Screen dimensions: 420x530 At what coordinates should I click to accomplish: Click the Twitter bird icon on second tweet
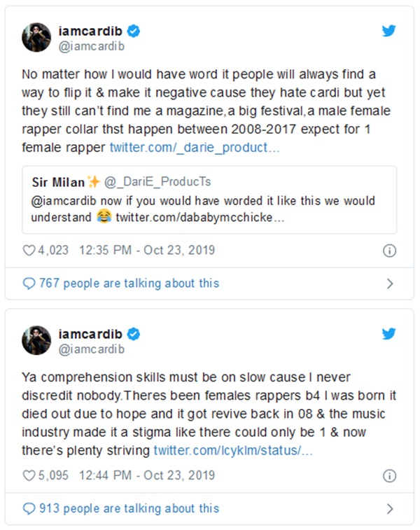(x=389, y=333)
